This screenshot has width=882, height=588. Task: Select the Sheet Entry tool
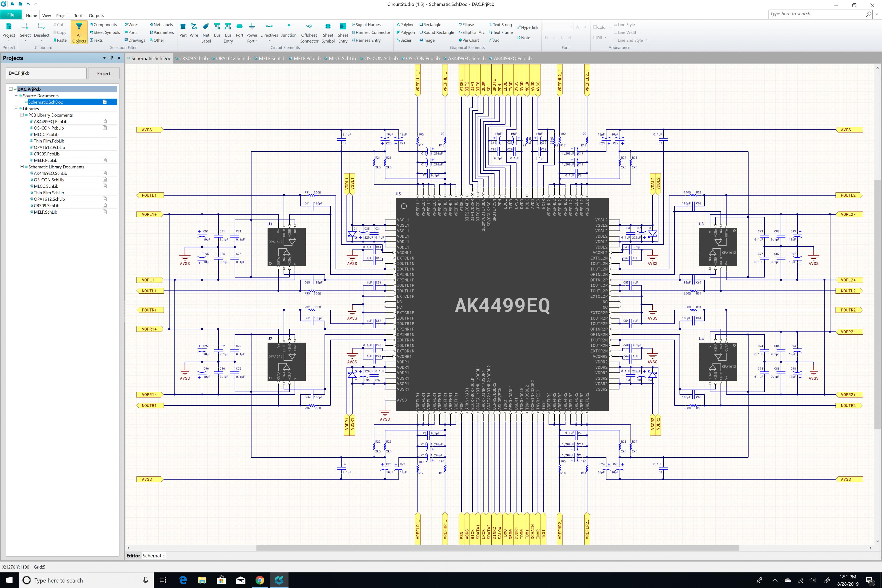pos(343,33)
